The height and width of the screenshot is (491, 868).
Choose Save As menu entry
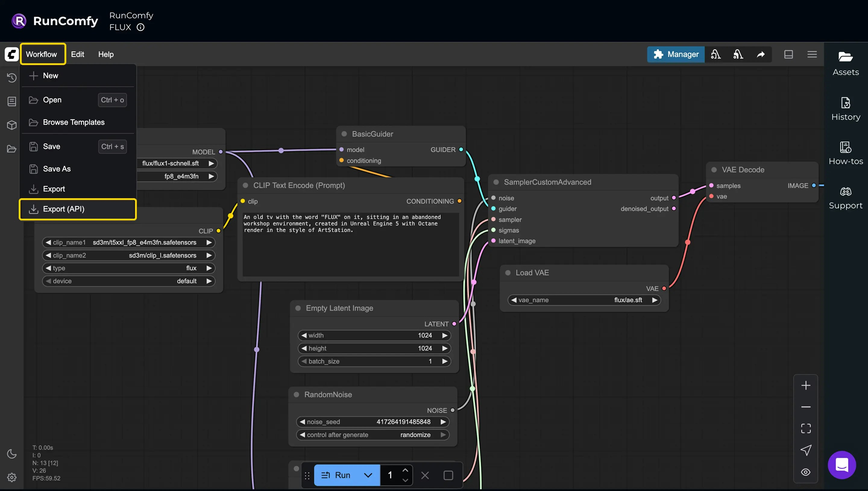(x=78, y=169)
